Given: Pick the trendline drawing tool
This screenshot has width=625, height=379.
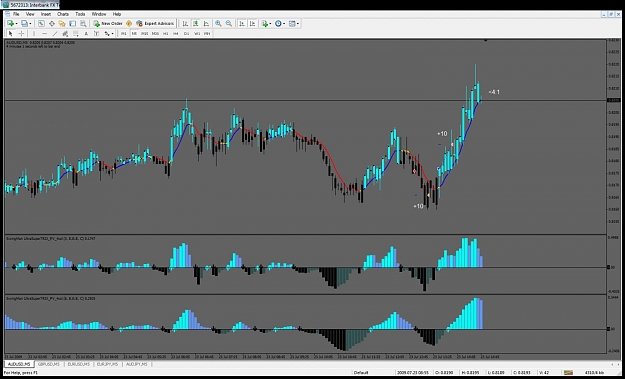Looking at the screenshot, I should (55, 33).
